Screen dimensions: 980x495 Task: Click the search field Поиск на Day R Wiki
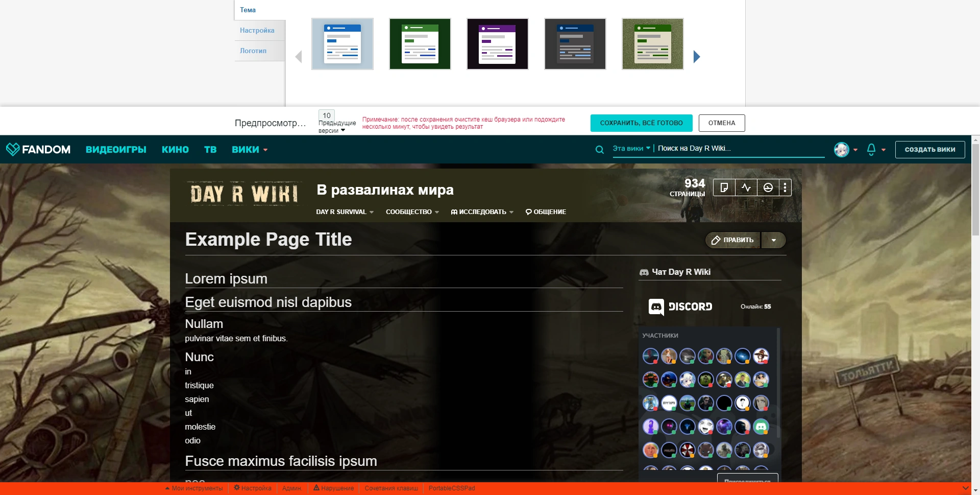740,149
